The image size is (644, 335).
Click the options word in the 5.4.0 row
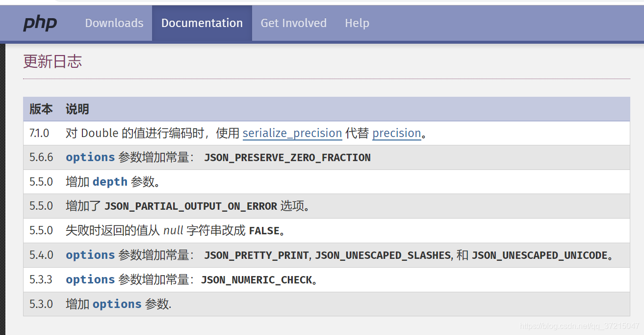coord(90,255)
